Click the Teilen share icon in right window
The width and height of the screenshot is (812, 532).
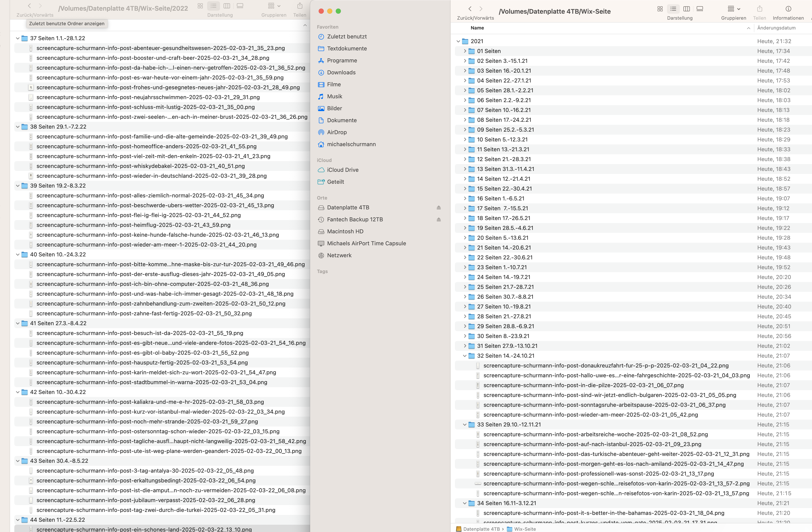pyautogui.click(x=759, y=9)
